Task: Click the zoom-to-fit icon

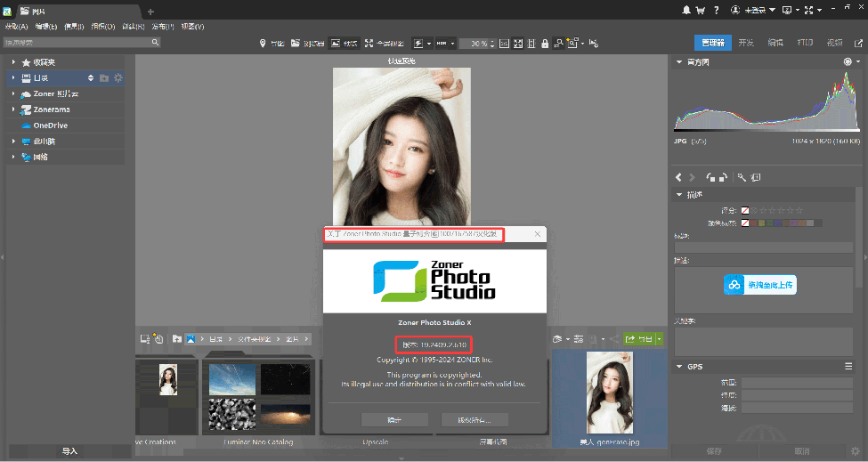Action: point(518,43)
